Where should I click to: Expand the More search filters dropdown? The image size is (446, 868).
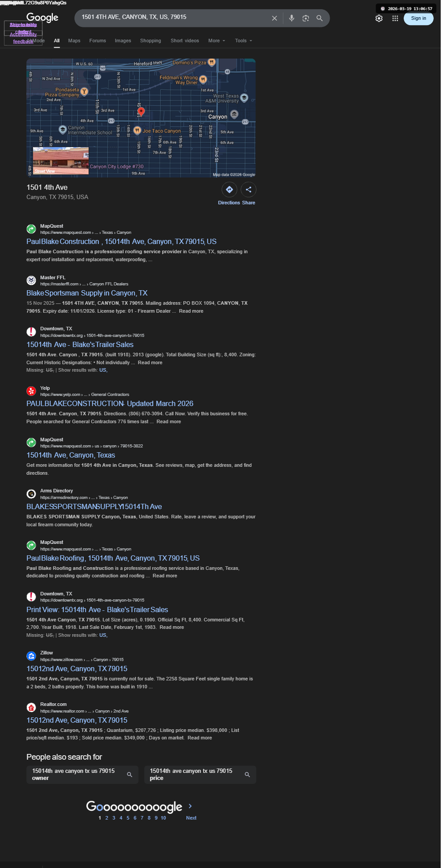[x=216, y=41]
